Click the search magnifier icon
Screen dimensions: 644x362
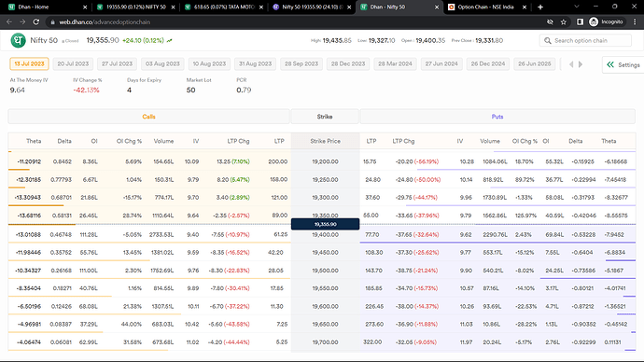tap(548, 41)
